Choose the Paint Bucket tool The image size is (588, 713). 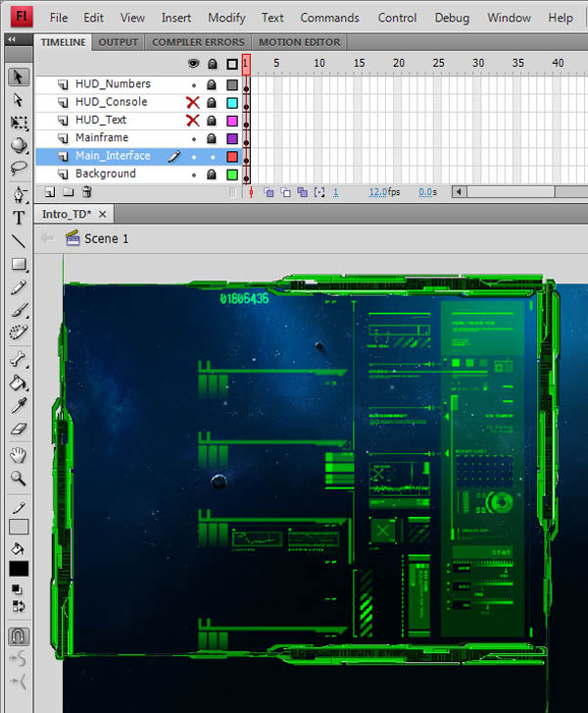(x=19, y=382)
